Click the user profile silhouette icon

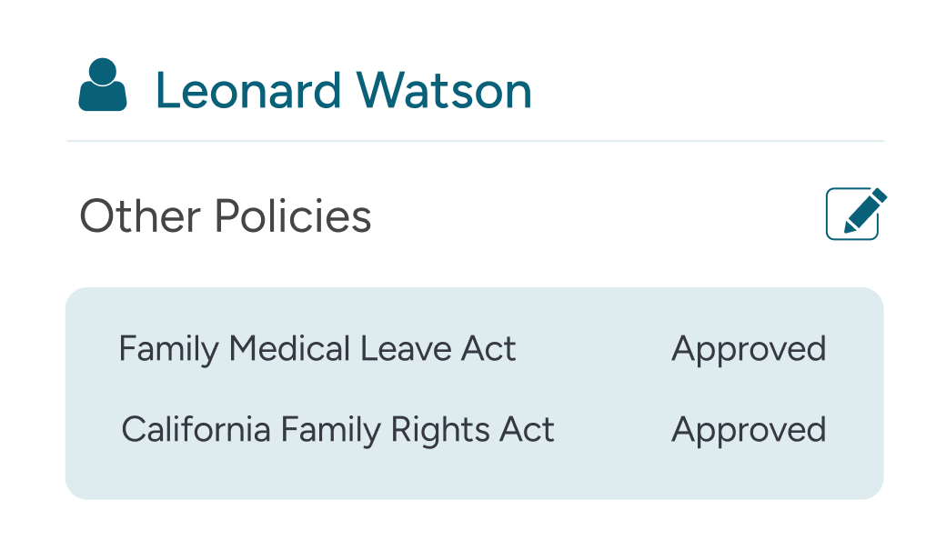pos(103,85)
